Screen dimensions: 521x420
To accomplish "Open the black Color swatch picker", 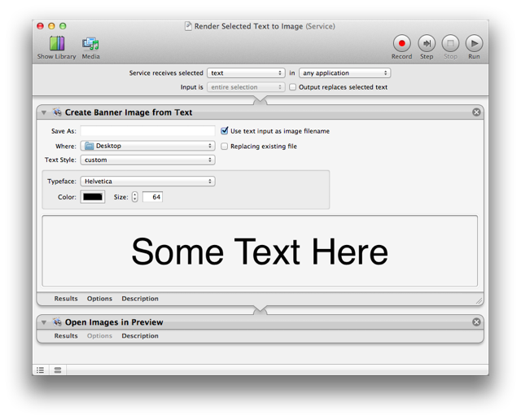I will pos(93,197).
